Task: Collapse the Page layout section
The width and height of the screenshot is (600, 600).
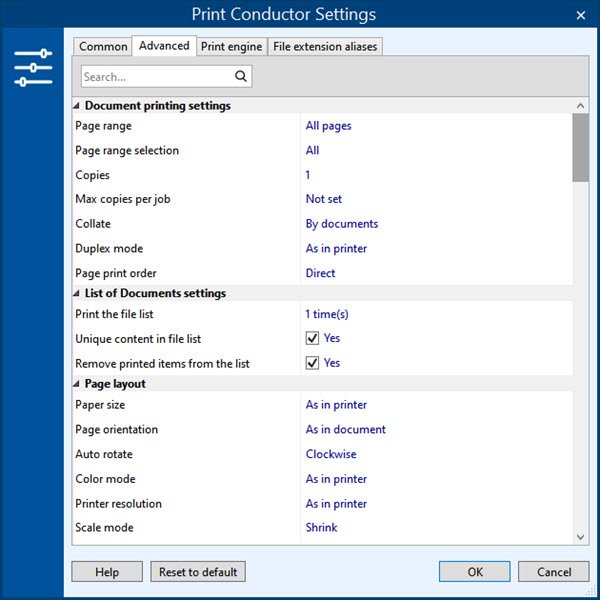Action: coord(76,384)
